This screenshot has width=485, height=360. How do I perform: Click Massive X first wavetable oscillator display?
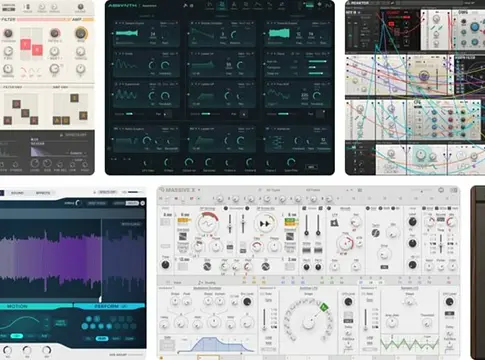tap(207, 223)
